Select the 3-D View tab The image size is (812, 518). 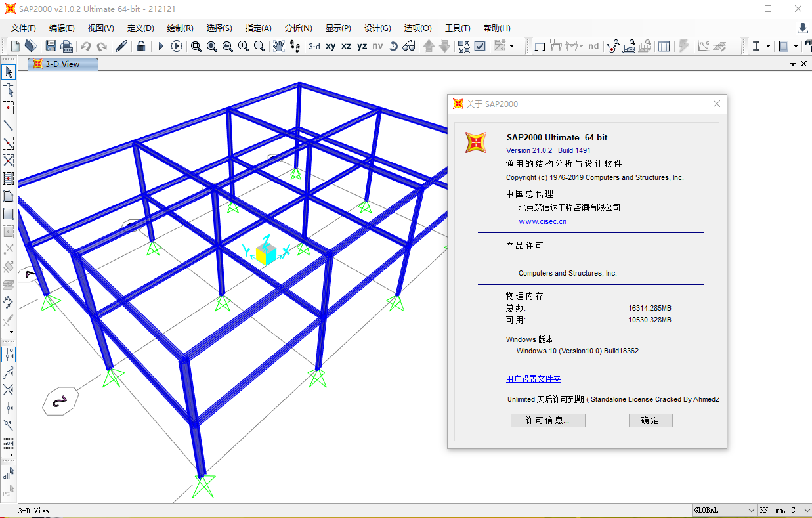(x=63, y=64)
